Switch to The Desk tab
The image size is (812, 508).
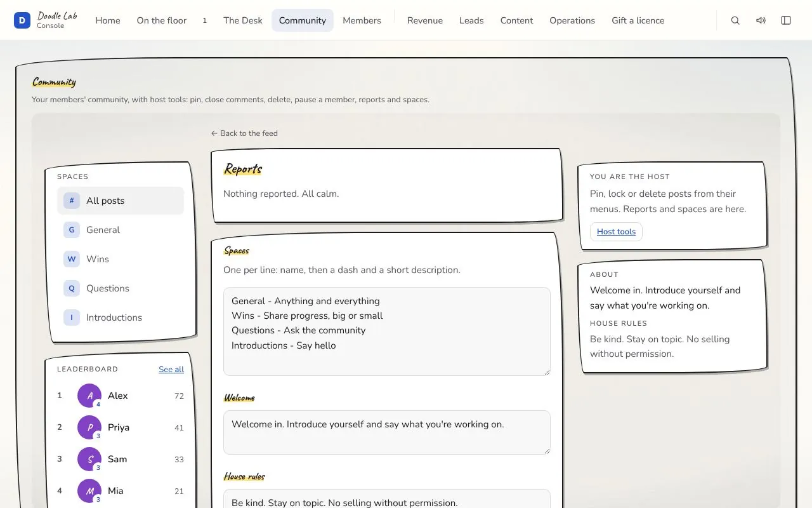pos(243,20)
